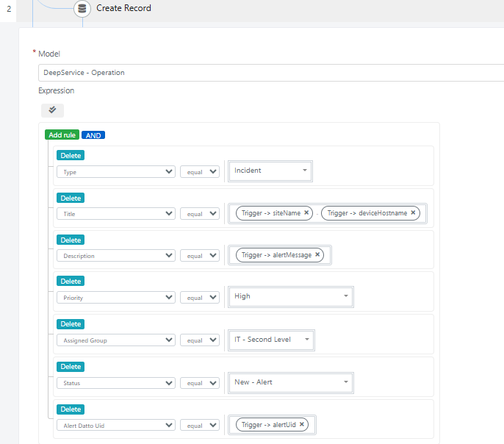Open the Description field dropdown
The width and height of the screenshot is (504, 444).
click(x=116, y=256)
